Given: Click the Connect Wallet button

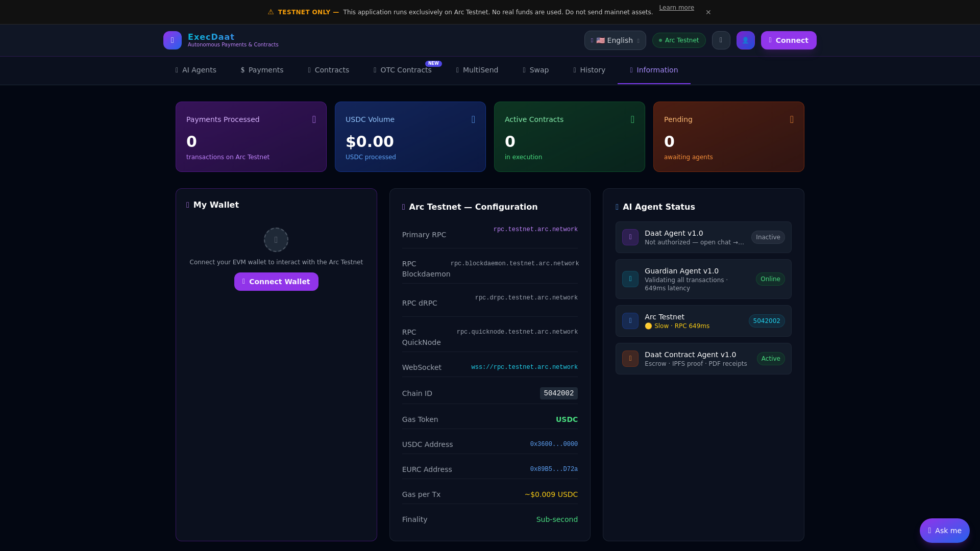Looking at the screenshot, I should (276, 282).
